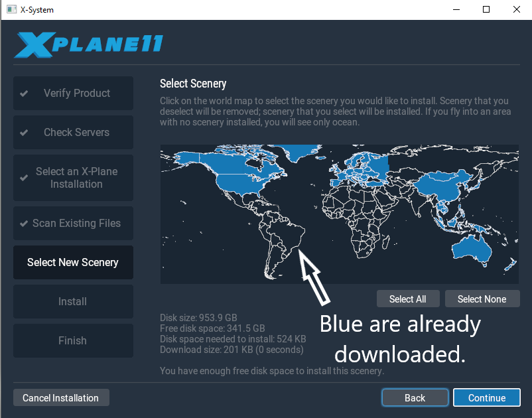Minimize the X-System window
Viewport: 532px width, 418px height.
[x=456, y=9]
